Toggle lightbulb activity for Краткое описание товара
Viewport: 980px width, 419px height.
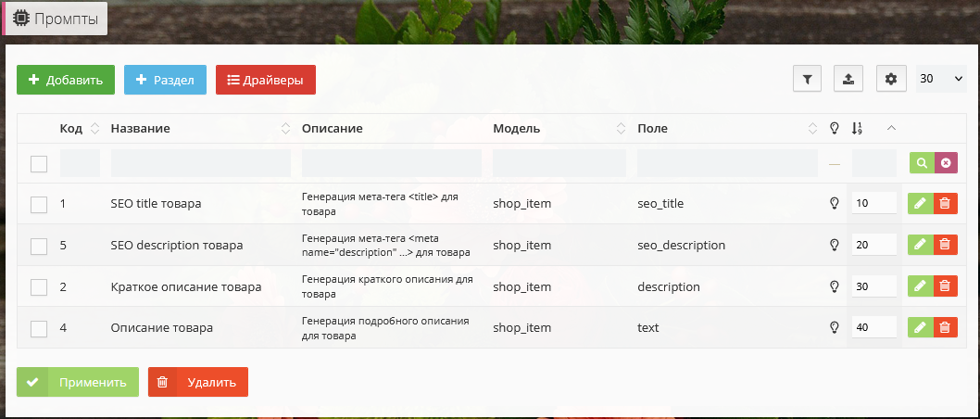pos(833,286)
